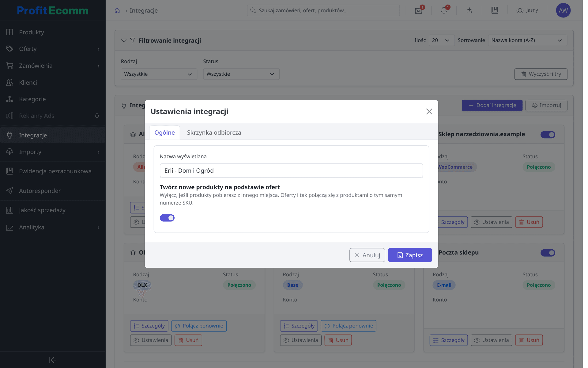This screenshot has width=588, height=368.
Task: Click the Dodaj integrację button
Action: tap(492, 105)
